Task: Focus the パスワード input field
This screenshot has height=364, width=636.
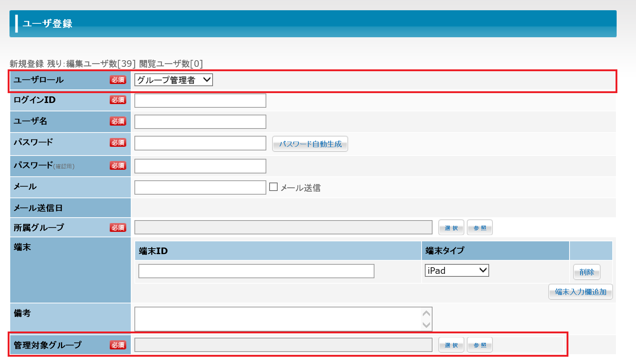Action: [x=200, y=143]
